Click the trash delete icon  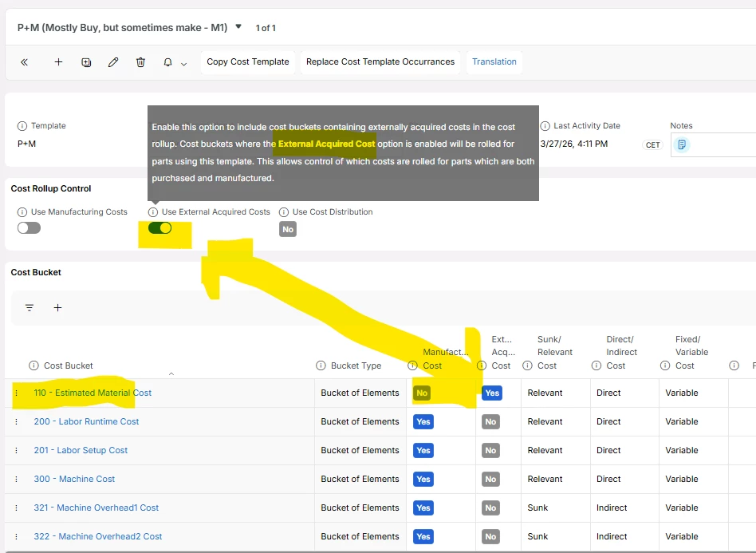coord(140,62)
